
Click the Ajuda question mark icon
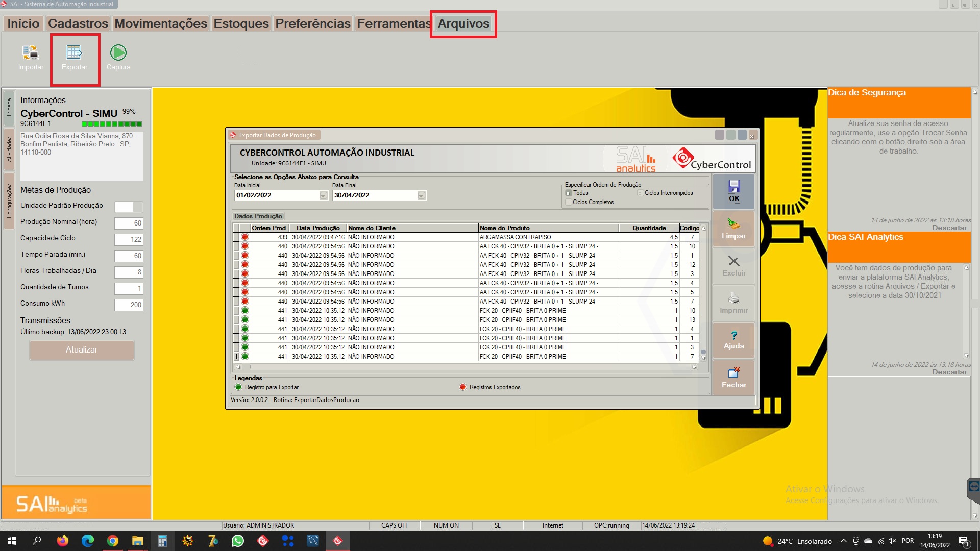pos(733,335)
